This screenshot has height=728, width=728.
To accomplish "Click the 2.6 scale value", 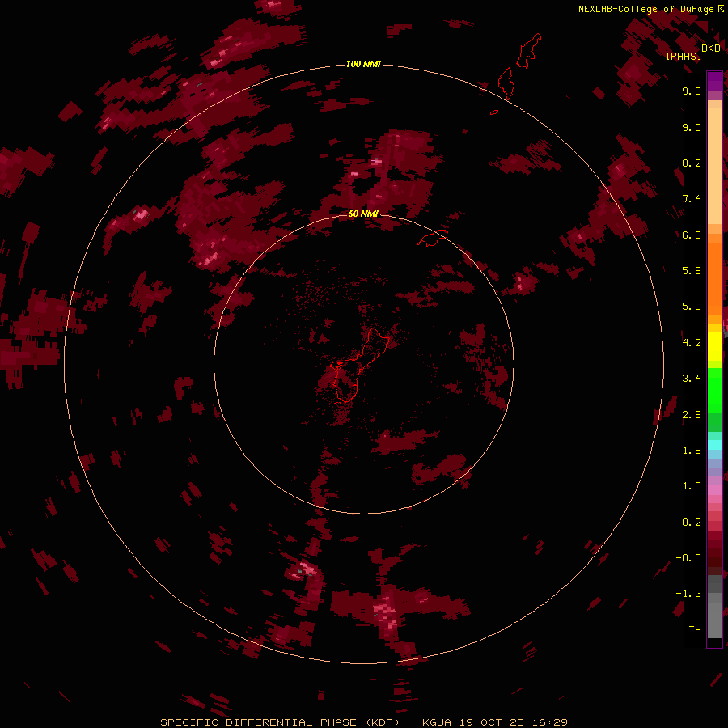I will click(x=692, y=415).
